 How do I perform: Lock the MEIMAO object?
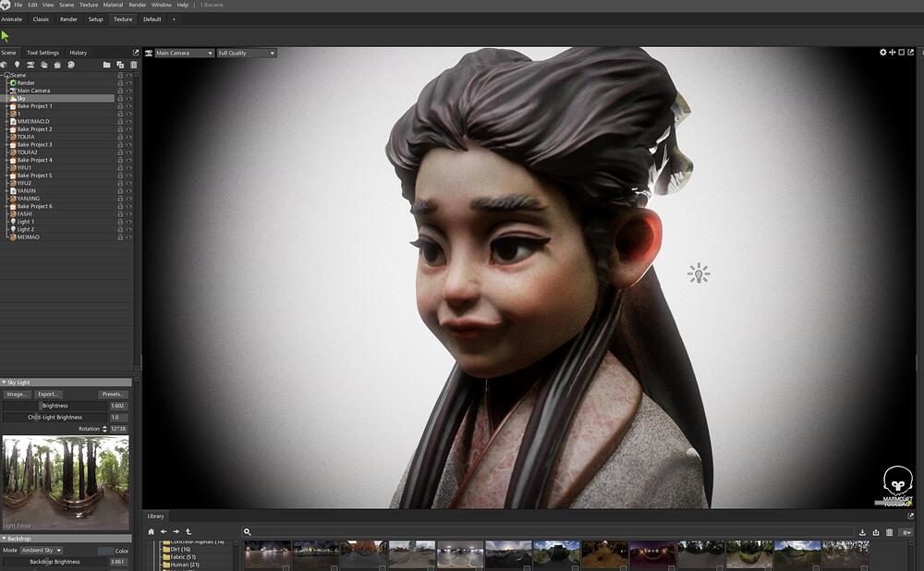[x=120, y=237]
